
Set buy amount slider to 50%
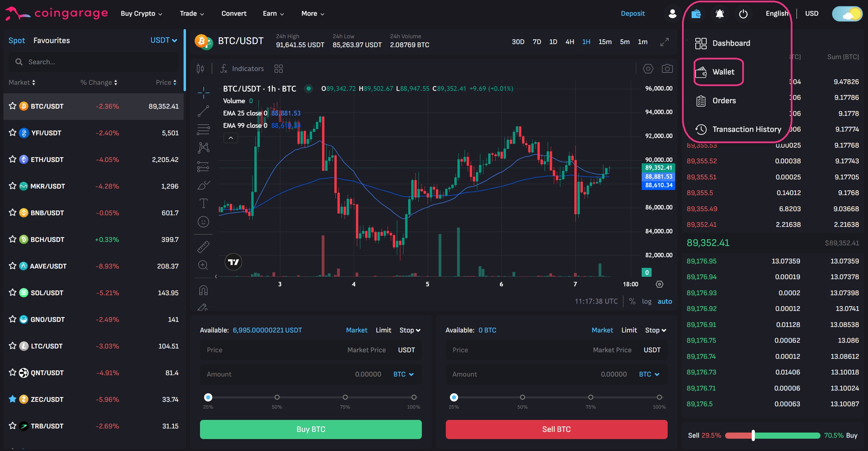(277, 397)
